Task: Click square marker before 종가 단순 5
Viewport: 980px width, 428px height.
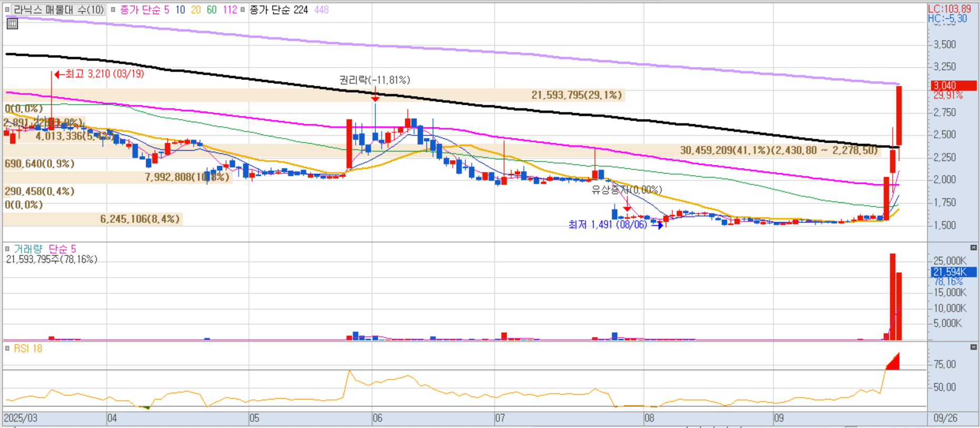Action: coord(113,9)
